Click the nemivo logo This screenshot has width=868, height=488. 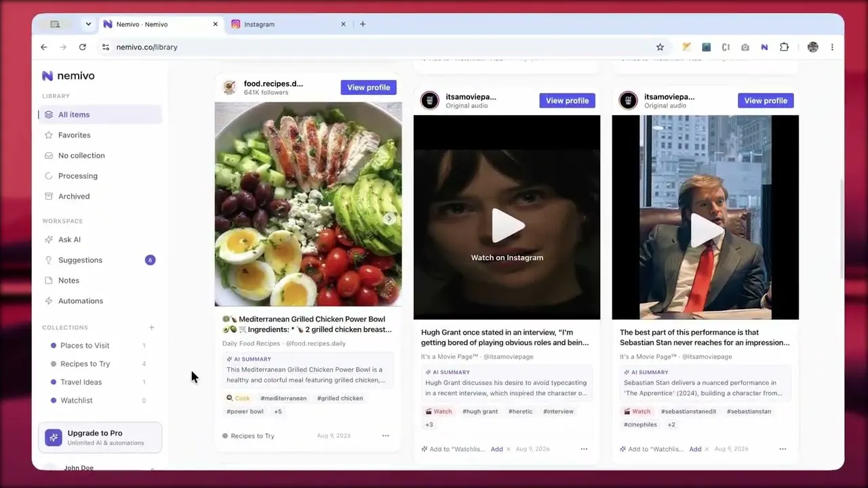click(x=68, y=76)
